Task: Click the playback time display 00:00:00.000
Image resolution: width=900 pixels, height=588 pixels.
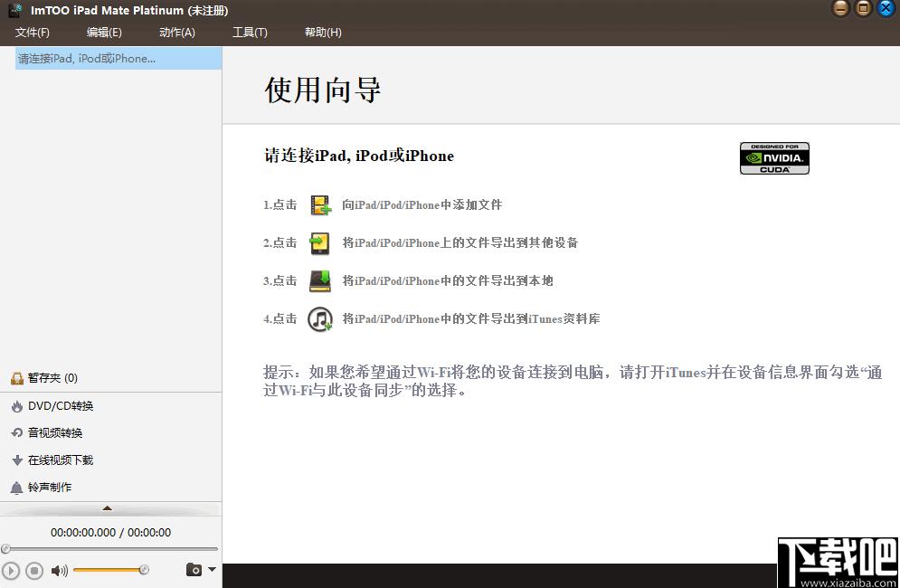Action: click(83, 532)
